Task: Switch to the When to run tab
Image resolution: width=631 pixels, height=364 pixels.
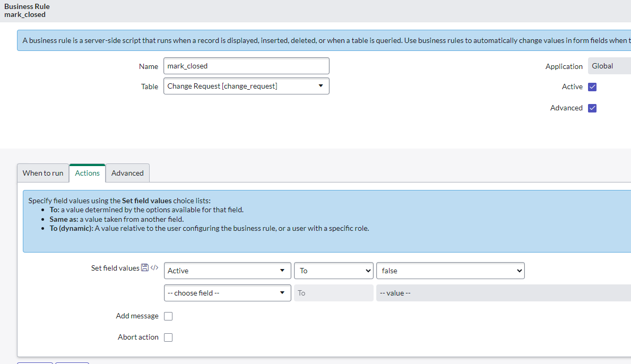Action: pyautogui.click(x=43, y=173)
